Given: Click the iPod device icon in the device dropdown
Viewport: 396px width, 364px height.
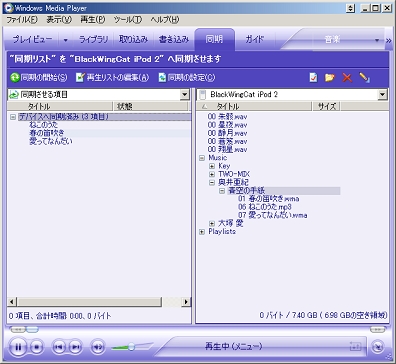Looking at the screenshot, I should click(202, 95).
